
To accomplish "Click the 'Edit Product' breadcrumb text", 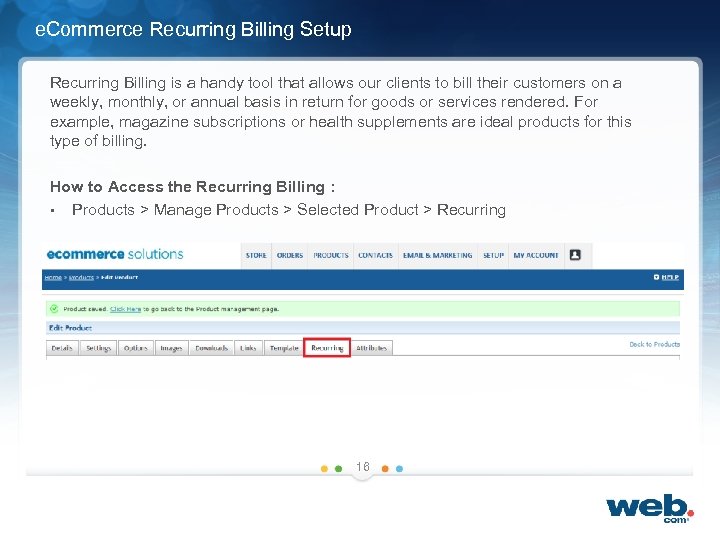I will click(x=119, y=277).
